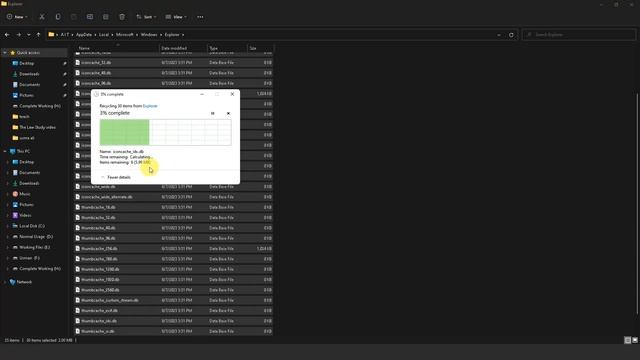This screenshot has width=640, height=360.
Task: Click the pin icon beside Quick access Desktop
Action: pos(64,63)
